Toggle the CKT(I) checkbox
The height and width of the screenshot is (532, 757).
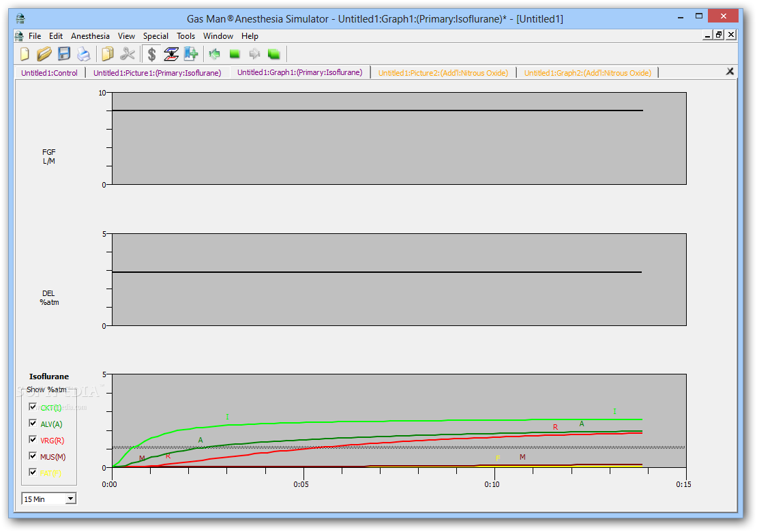coord(33,407)
